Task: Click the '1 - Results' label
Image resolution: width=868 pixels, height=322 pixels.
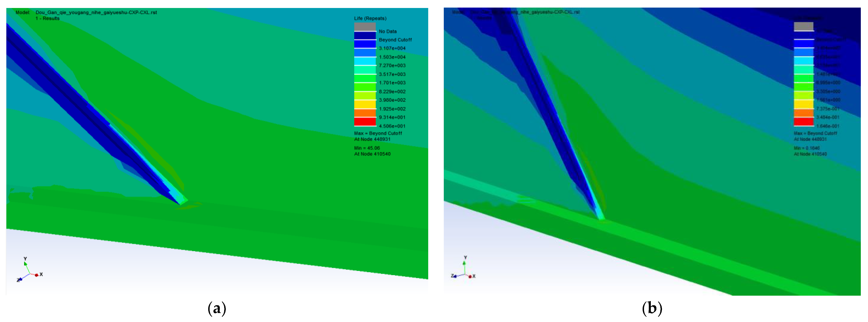Action: tap(48, 19)
